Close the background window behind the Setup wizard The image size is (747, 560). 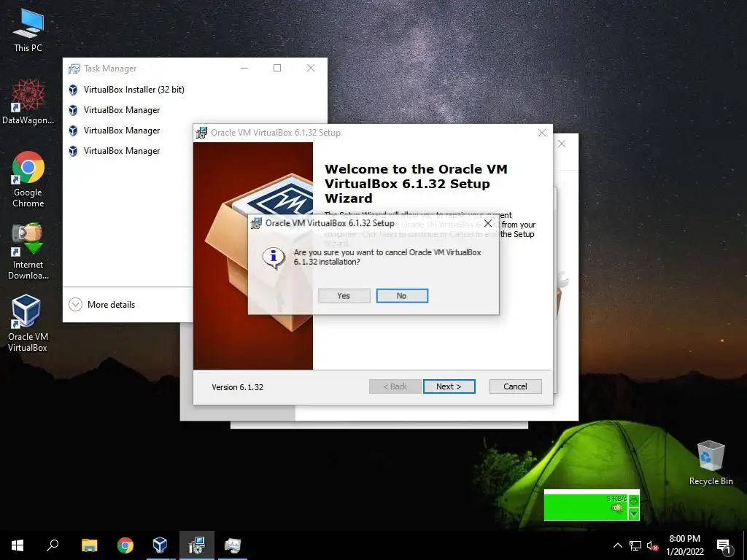pyautogui.click(x=562, y=144)
